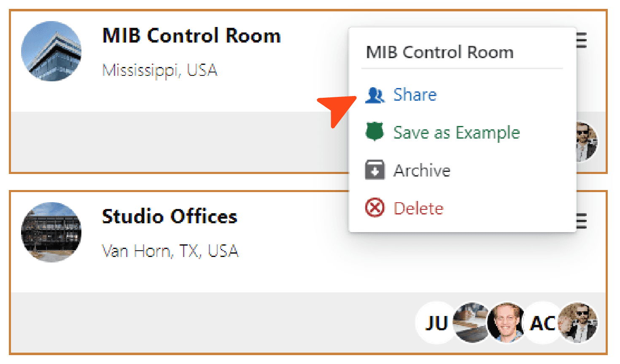Open the MIB Control Room card title
Image resolution: width=620 pixels, height=364 pixels.
(x=191, y=36)
